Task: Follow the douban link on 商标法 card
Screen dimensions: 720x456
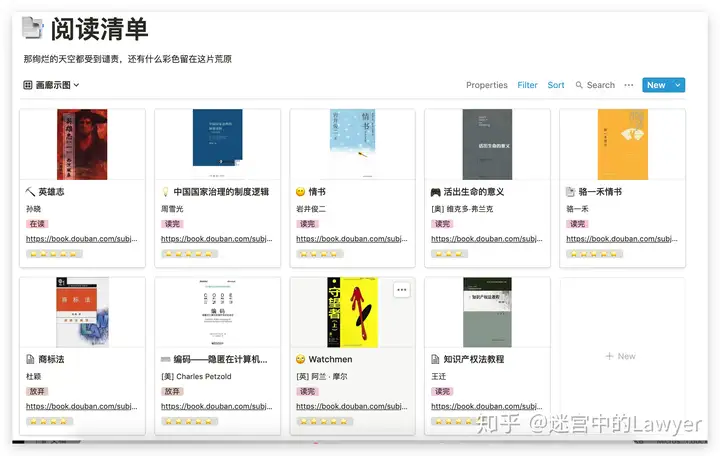Action: (x=82, y=406)
